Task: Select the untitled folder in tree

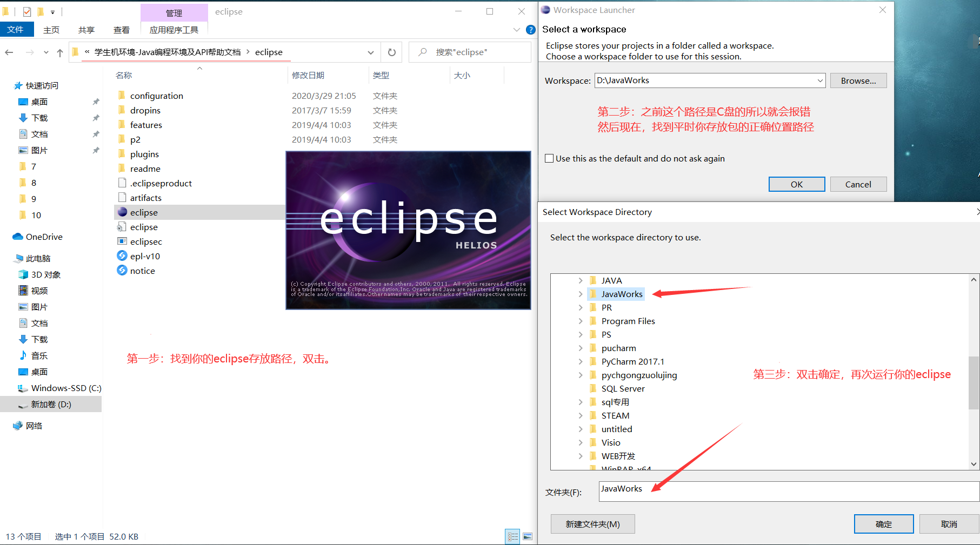Action: [616, 429]
